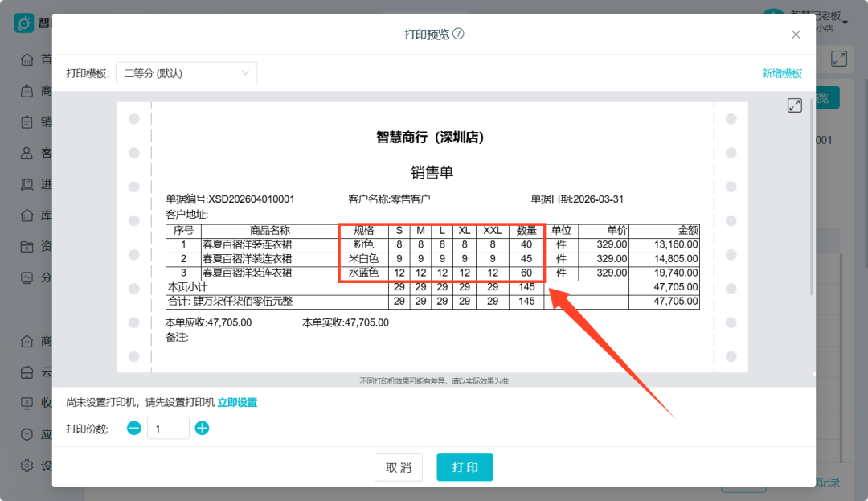Open the mall icon in lower sidebar
The image size is (868, 501).
pyautogui.click(x=27, y=341)
